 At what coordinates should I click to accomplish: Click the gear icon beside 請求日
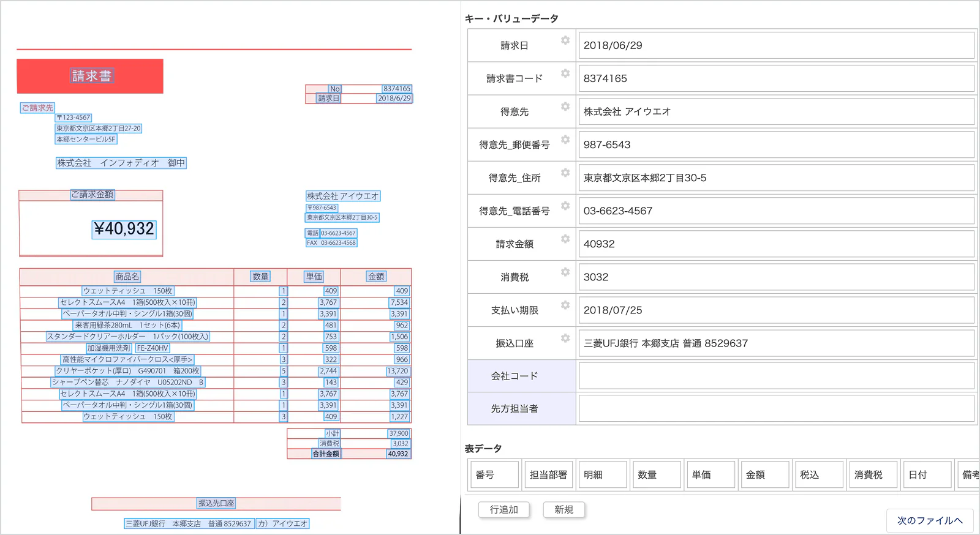[x=565, y=40]
